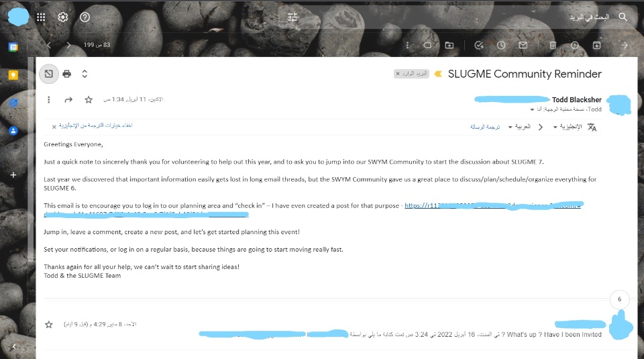This screenshot has height=359, width=644.
Task: Star the Todd Blacksher message
Action: click(x=89, y=100)
